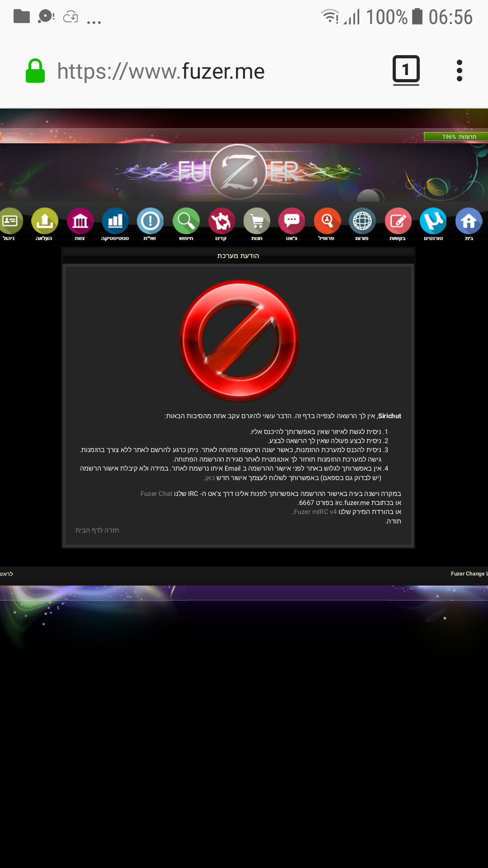
Task: Open the Casino (קזינו) nav icon
Action: coord(221,221)
